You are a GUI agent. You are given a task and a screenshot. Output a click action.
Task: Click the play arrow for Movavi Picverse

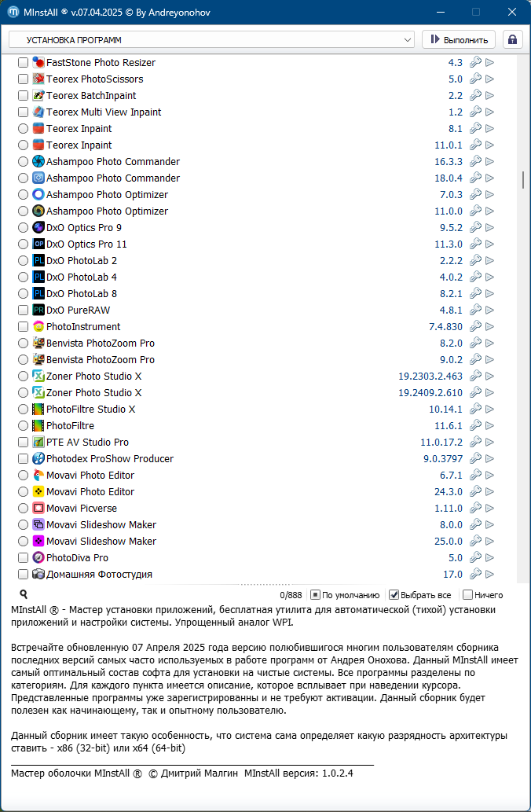coord(489,509)
